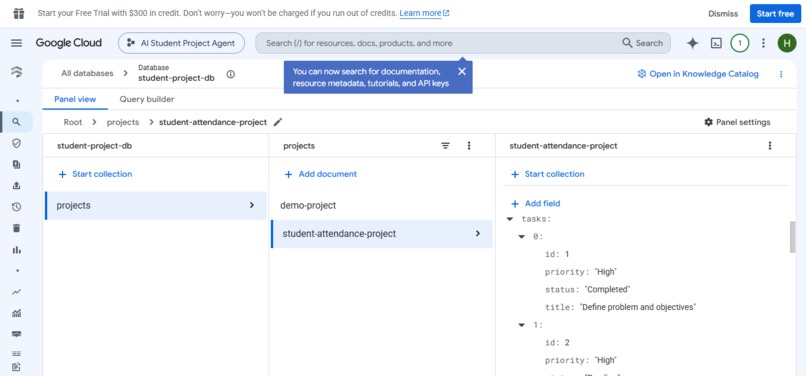This screenshot has height=376, width=806.
Task: Open the line trend sidebar icon
Action: (16, 292)
